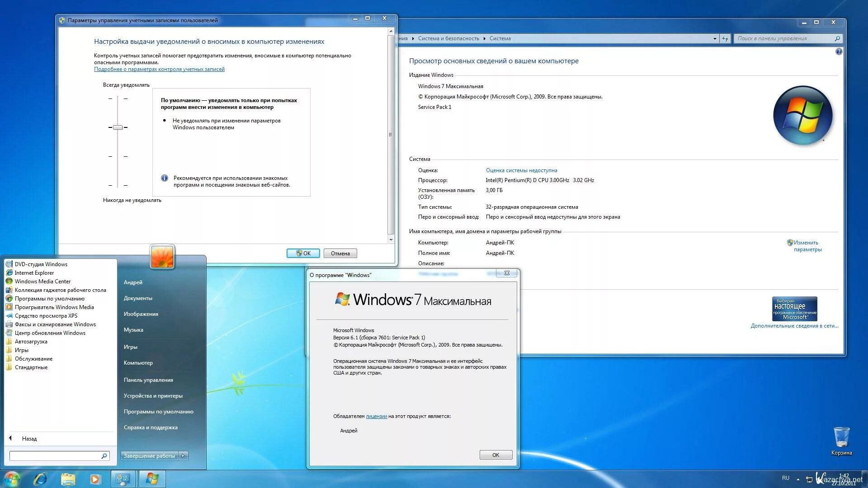Open Internet Explorer from taskbar
The width and height of the screenshot is (868, 488).
[40, 479]
